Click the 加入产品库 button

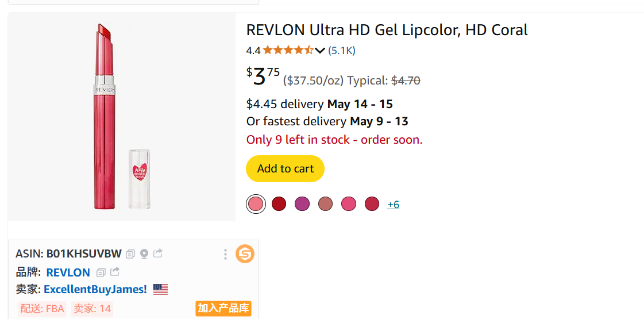[223, 308]
